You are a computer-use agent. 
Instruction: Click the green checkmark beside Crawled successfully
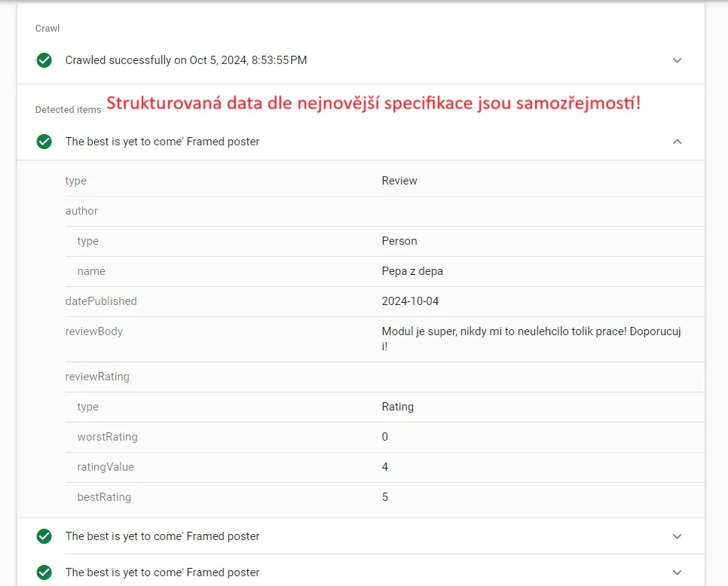click(44, 60)
